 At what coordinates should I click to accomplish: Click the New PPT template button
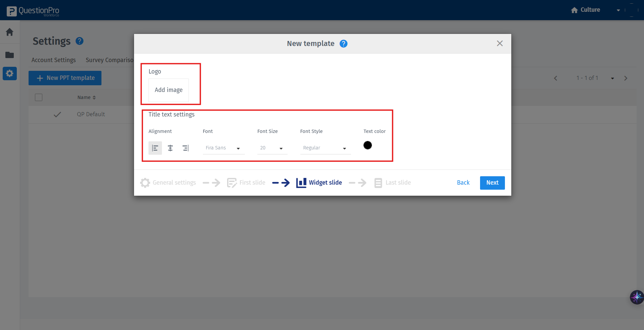pos(65,78)
